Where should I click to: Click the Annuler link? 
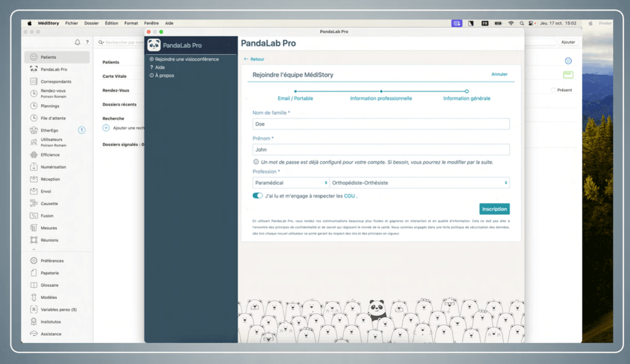(x=499, y=74)
